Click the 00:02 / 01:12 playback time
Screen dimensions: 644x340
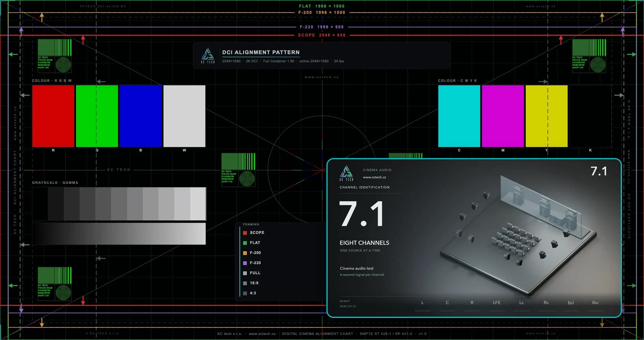pos(347,306)
